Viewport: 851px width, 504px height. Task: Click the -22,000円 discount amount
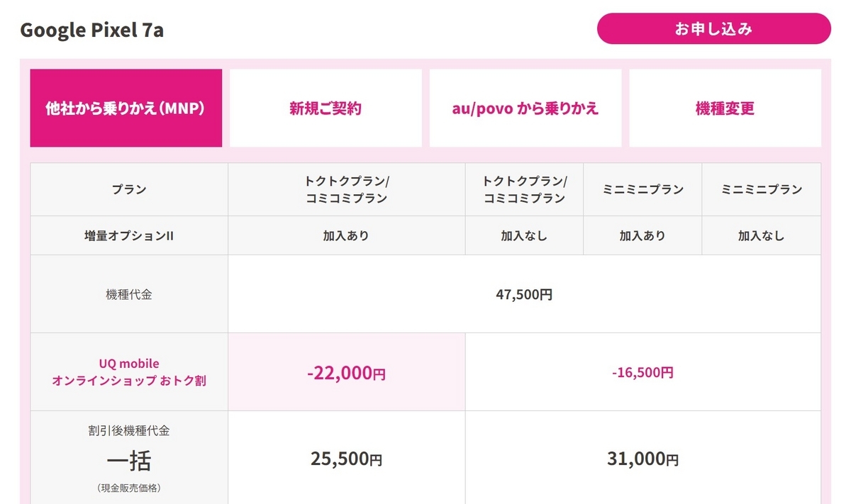[347, 373]
